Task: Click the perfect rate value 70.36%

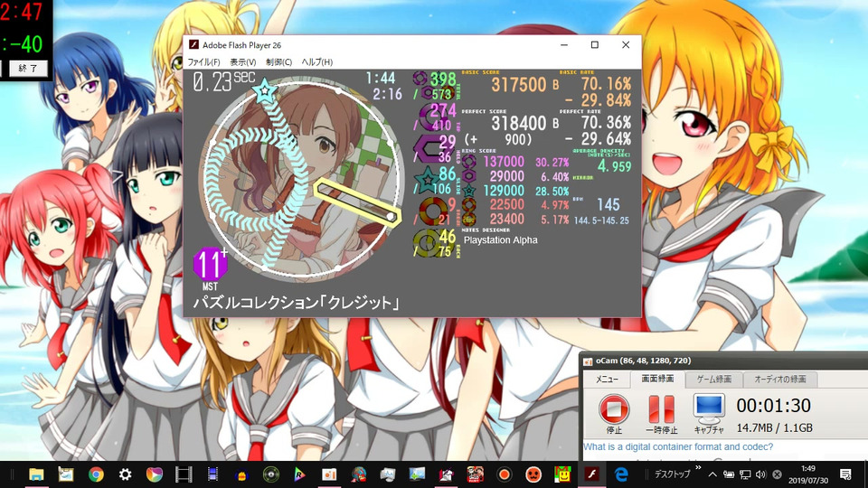Action: [606, 122]
